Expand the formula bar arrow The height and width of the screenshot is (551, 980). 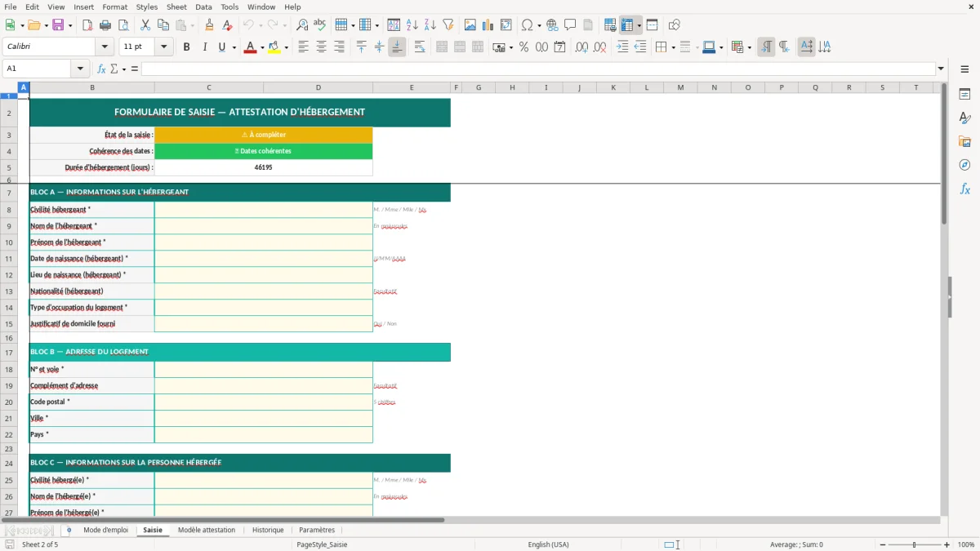point(941,69)
